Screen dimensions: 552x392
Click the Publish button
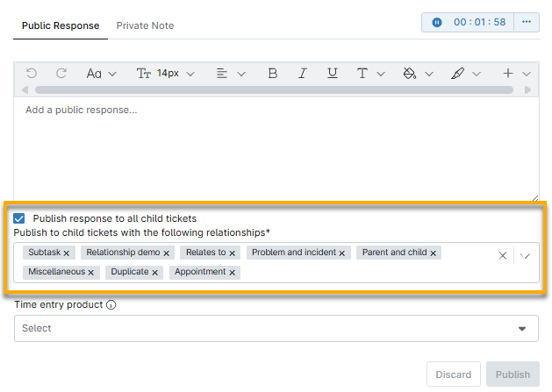(513, 374)
